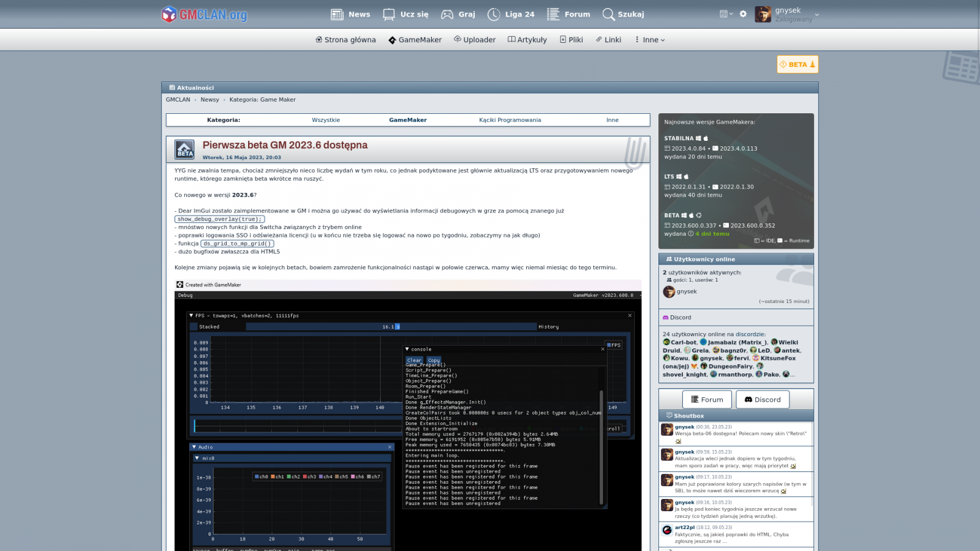This screenshot has height=551, width=980.
Task: Open the 'Pierwsza beta GM 2023.6 dostępna' headline
Action: [x=285, y=145]
